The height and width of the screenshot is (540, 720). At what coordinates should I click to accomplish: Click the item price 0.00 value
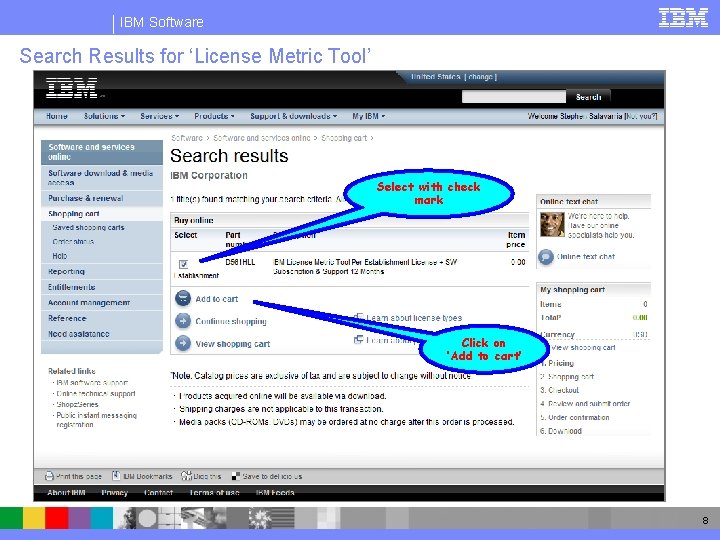tap(518, 262)
